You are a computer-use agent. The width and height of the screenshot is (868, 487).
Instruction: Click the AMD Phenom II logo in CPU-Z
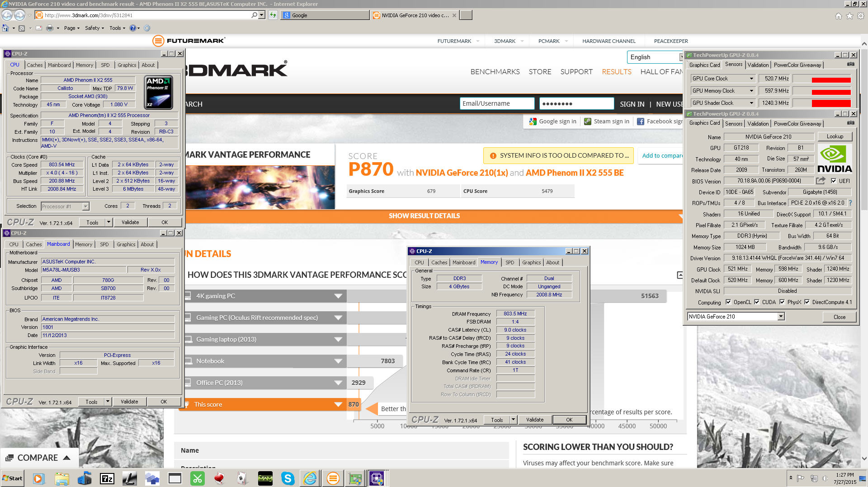[158, 93]
